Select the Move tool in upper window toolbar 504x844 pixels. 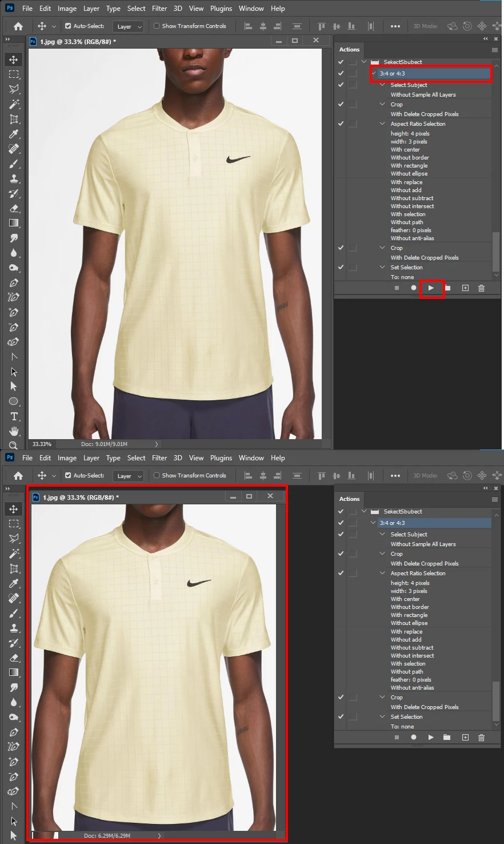tap(14, 59)
